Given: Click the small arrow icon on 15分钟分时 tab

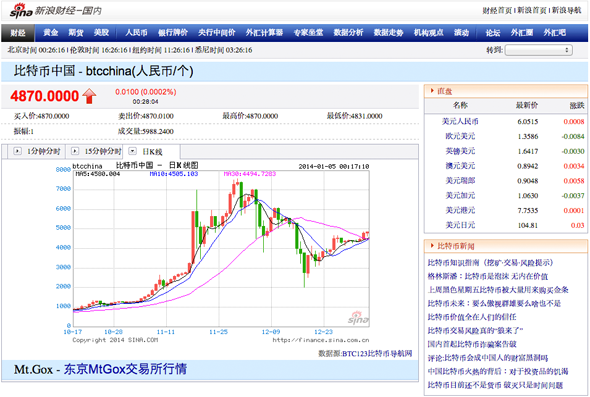Looking at the screenshot, I should point(75,151).
